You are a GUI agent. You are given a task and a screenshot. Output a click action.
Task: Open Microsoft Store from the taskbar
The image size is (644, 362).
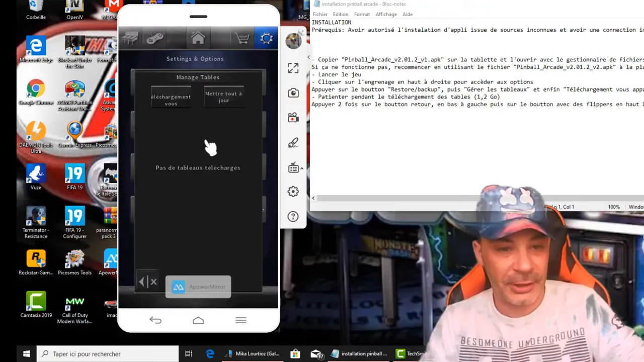[x=295, y=354]
